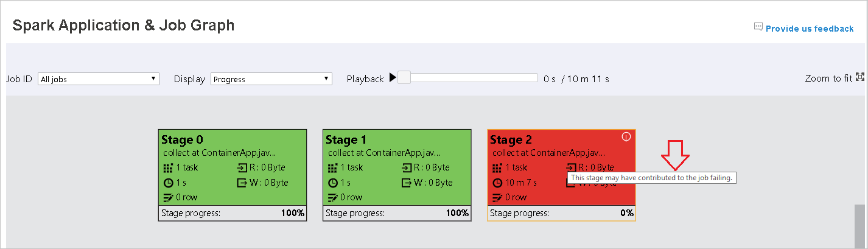Click Stage 1 clock duration icon
This screenshot has width=868, height=249.
tap(333, 183)
